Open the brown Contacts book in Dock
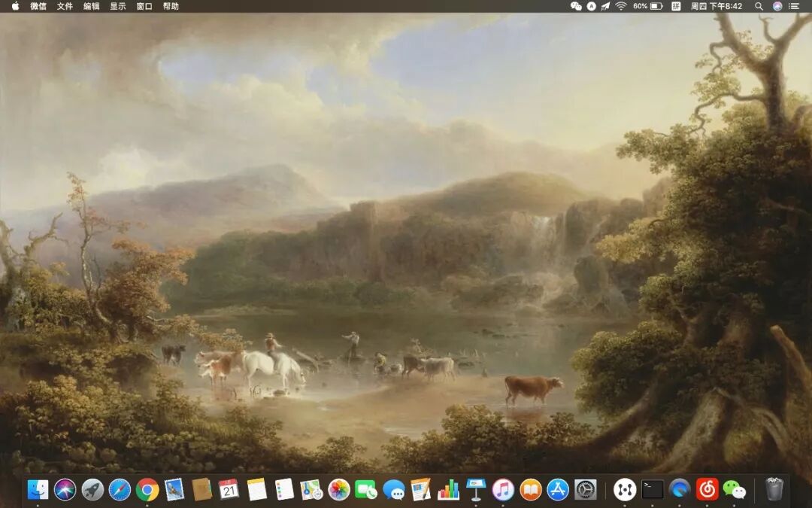 pos(202,490)
